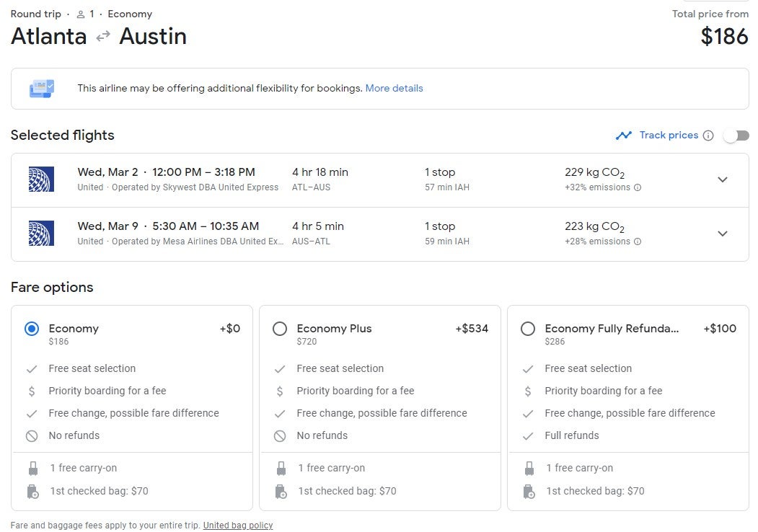This screenshot has height=532, width=758.
Task: Expand the Wed, Mar 9 flight details
Action: pyautogui.click(x=723, y=234)
